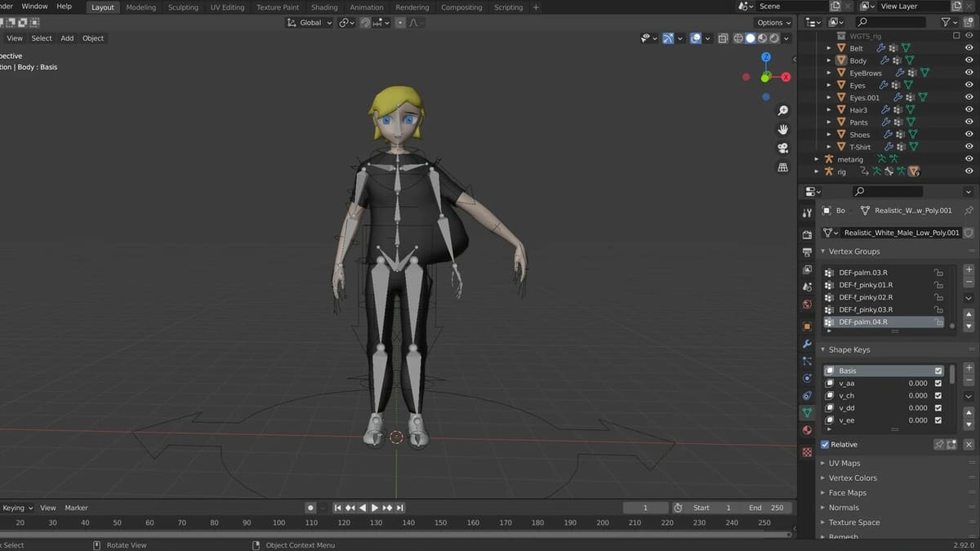Viewport: 980px width, 551px height.
Task: Disable the v_aa shape key checkbox
Action: tap(938, 383)
